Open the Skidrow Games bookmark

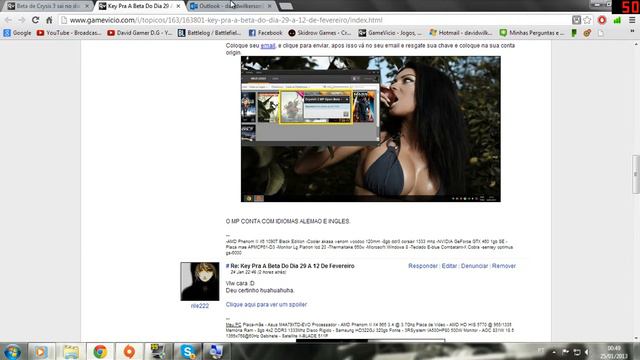click(x=320, y=33)
